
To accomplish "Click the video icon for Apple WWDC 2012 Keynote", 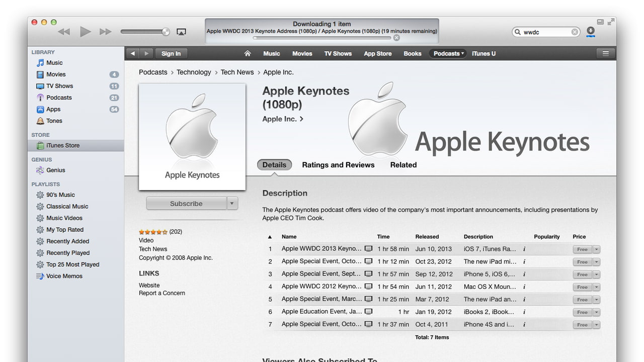I will 369,287.
